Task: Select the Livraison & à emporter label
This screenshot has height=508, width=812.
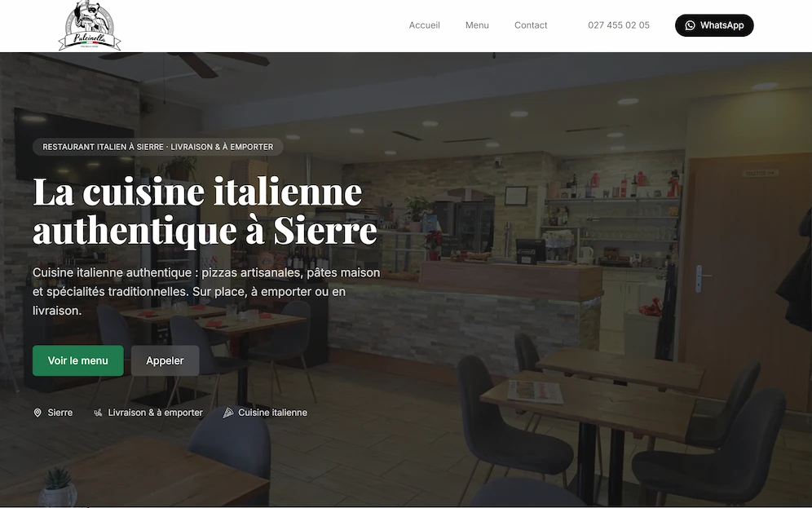Action: tap(156, 413)
